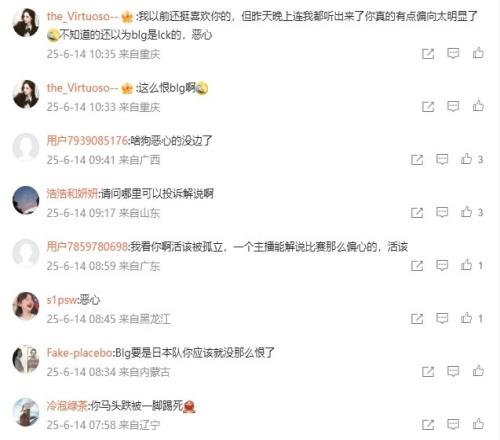Image resolution: width=500 pixels, height=440 pixels.
Task: Like Fake-placebo's comment
Action: click(x=478, y=371)
